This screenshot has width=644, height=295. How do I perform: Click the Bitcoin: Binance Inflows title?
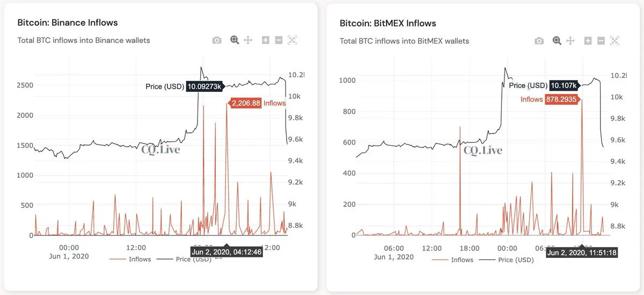[68, 23]
